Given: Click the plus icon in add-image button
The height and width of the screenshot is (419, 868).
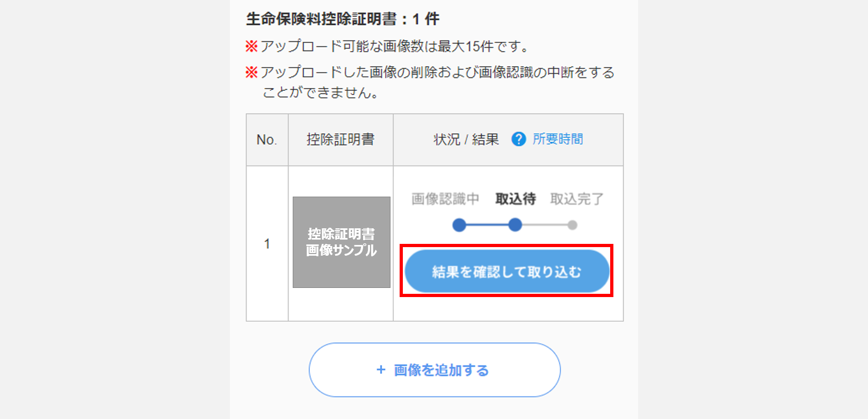Looking at the screenshot, I should click(x=381, y=370).
